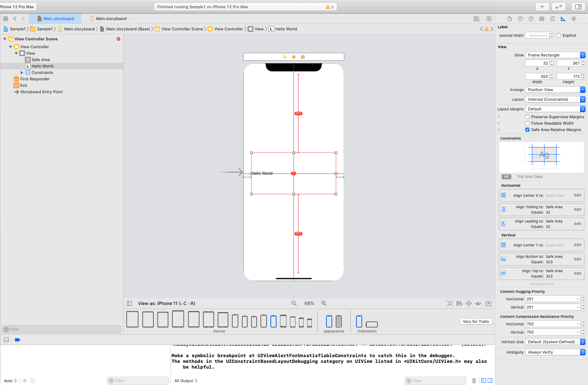This screenshot has width=588, height=385.
Task: Edit the Align Trailing constraint
Action: click(578, 210)
